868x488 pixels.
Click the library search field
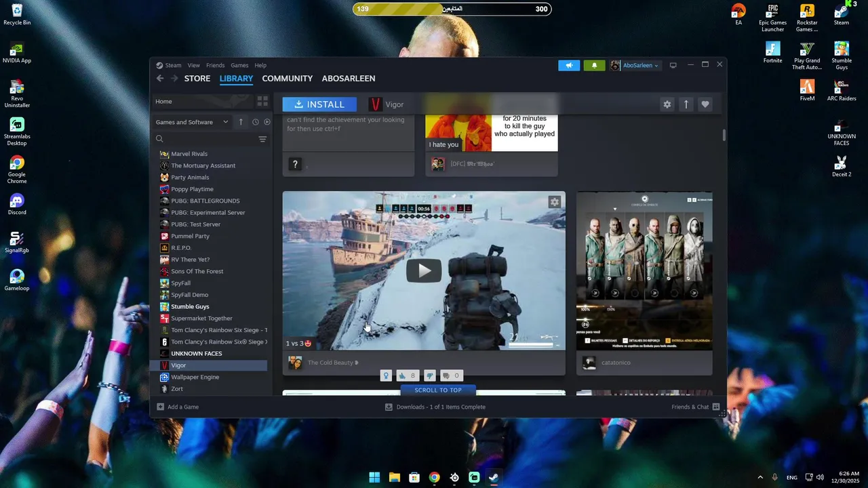coord(205,139)
